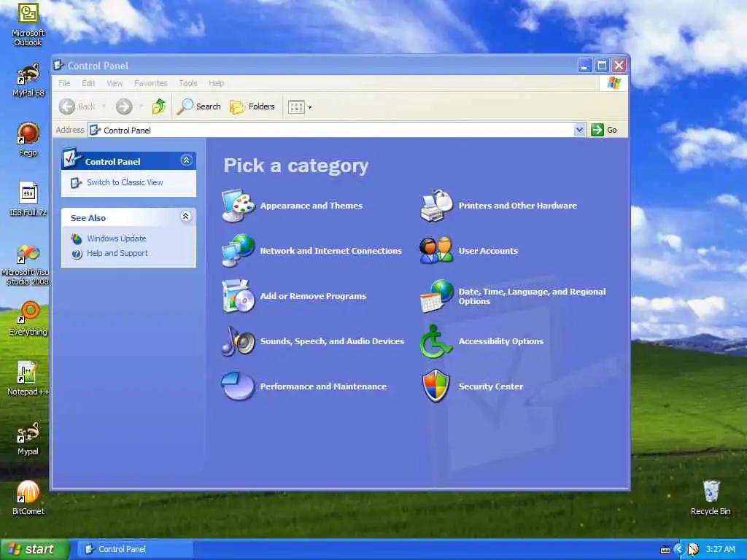Click the keyboard tray icon
The image size is (747, 560).
pos(665,550)
